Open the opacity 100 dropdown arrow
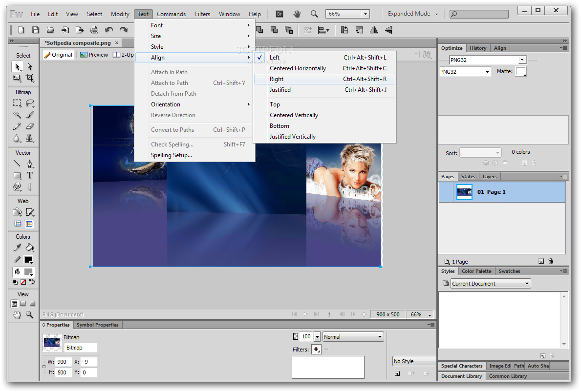The width and height of the screenshot is (581, 392). click(x=317, y=337)
